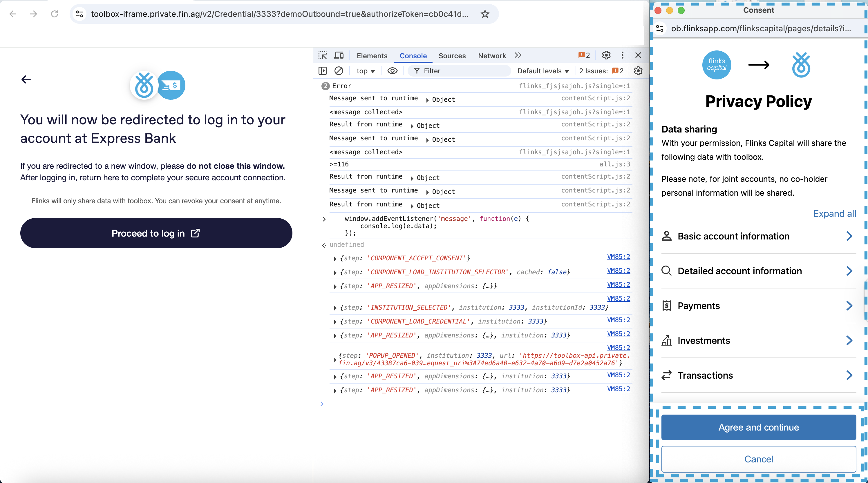Switch to the Network tab

click(492, 56)
